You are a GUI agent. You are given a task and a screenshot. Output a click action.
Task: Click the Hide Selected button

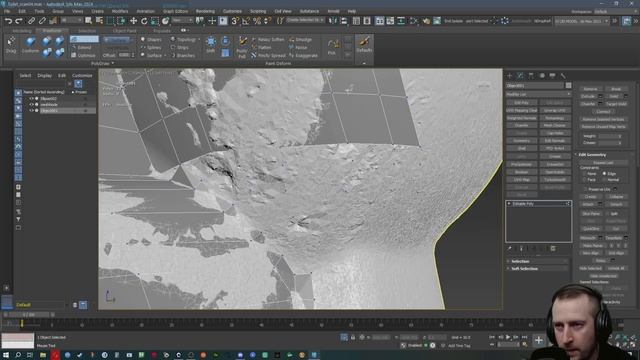[x=591, y=268]
